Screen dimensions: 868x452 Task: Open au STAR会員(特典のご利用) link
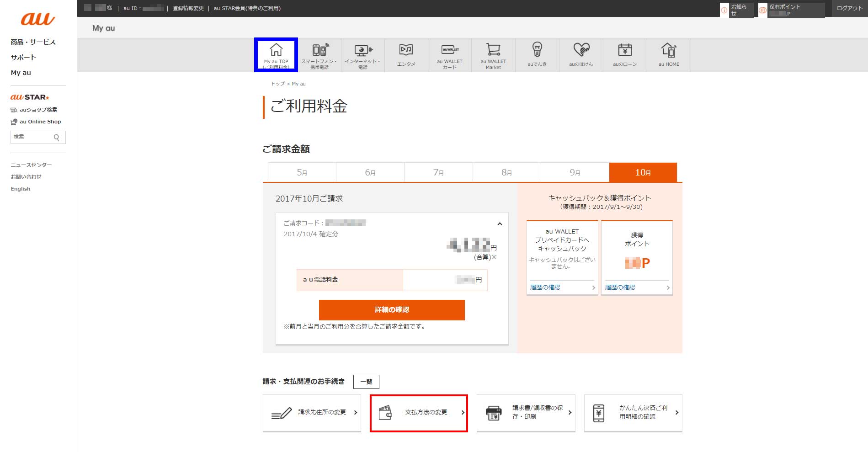pyautogui.click(x=247, y=8)
